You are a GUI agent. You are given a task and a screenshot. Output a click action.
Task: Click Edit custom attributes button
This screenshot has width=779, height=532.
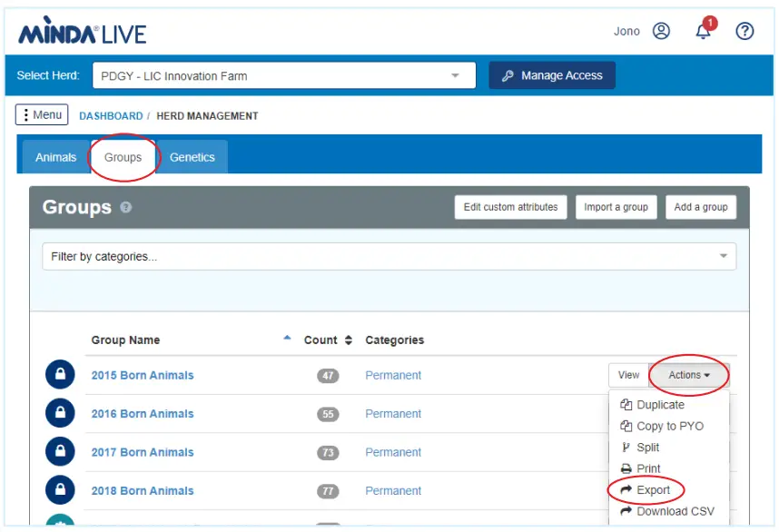[x=510, y=207]
